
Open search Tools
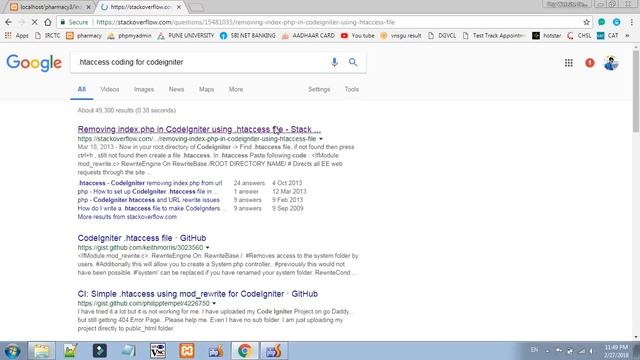point(351,89)
